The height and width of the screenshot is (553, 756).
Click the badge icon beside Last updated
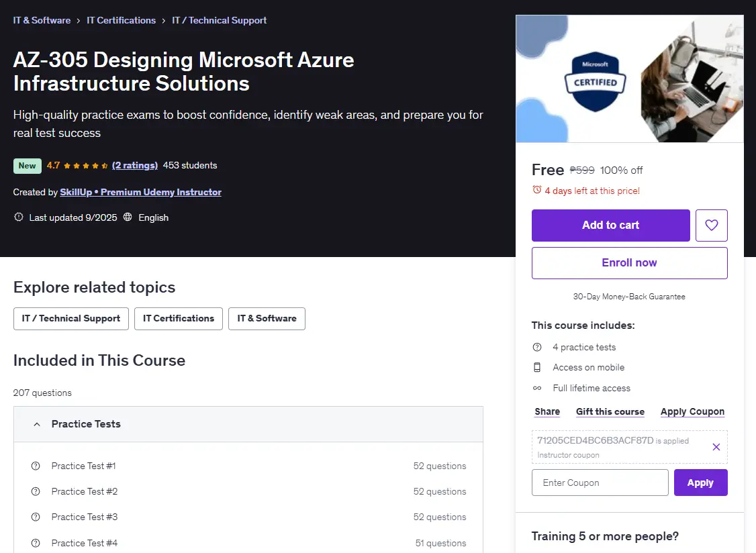pos(18,217)
